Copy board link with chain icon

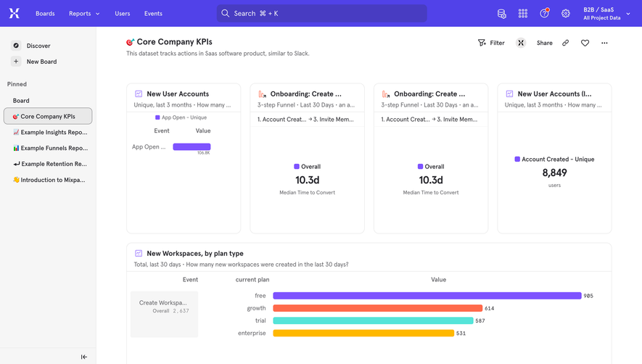[x=565, y=43]
